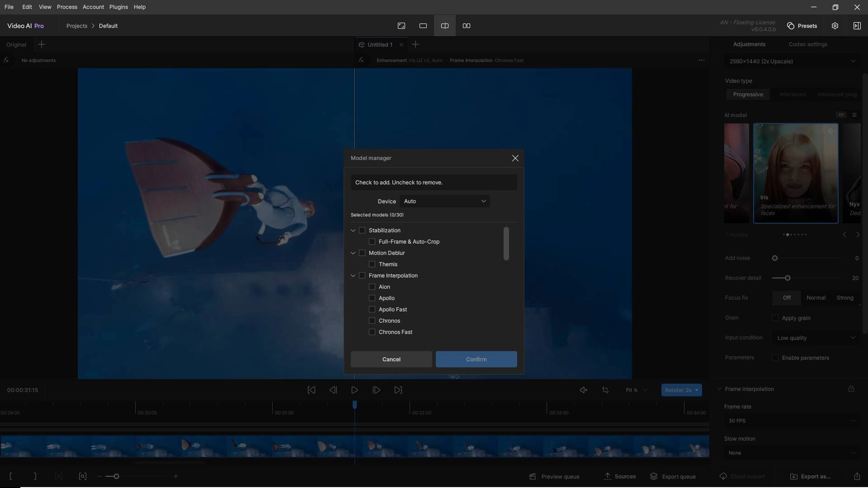Go to previous AI model arrow

coord(844,235)
